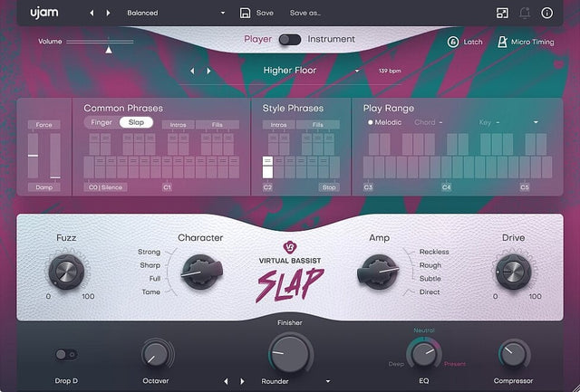Click the window resize icon
580x392 pixels.
tap(503, 14)
